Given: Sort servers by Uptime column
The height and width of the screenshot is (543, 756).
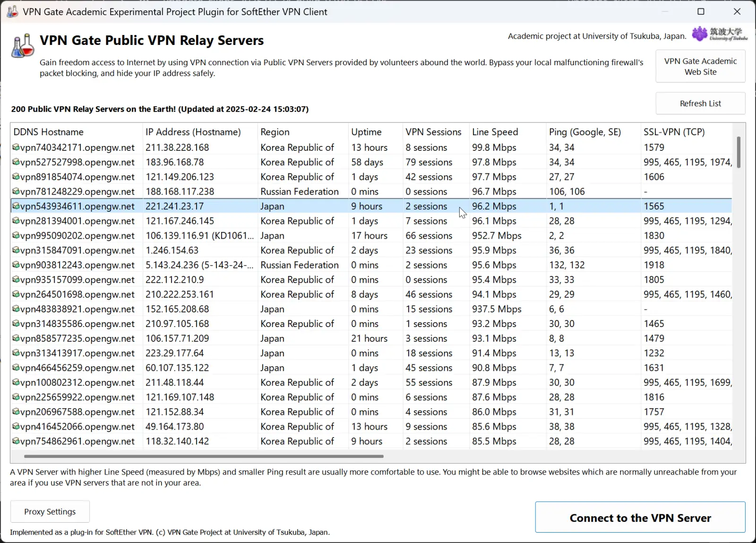Looking at the screenshot, I should click(x=375, y=132).
